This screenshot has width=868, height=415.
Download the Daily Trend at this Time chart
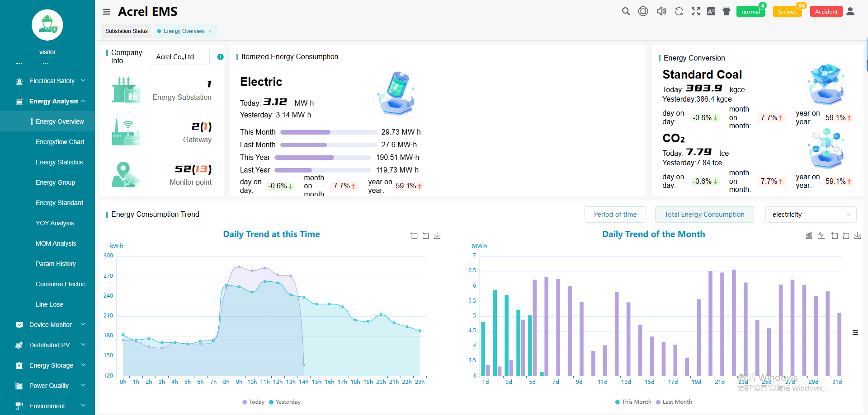click(437, 235)
